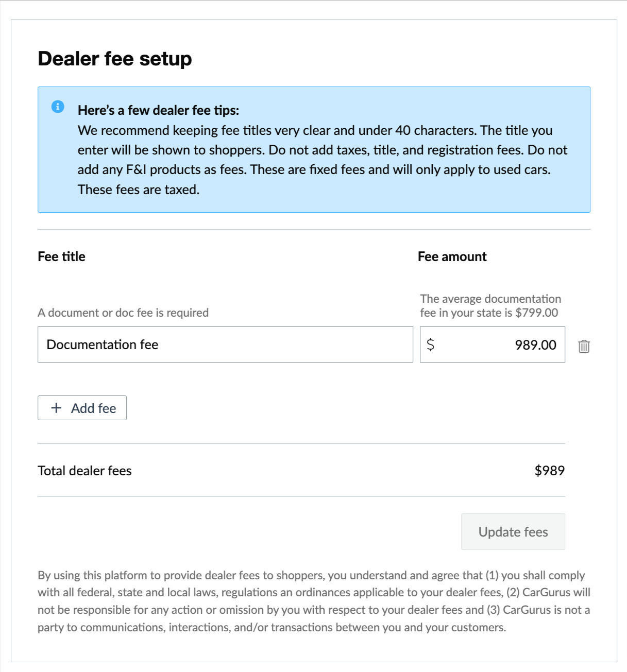Open the Add fee control
The image size is (627, 672).
coord(82,408)
